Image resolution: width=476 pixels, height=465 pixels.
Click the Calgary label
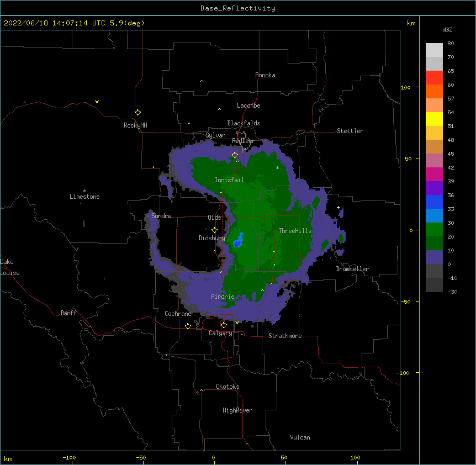coord(220,333)
